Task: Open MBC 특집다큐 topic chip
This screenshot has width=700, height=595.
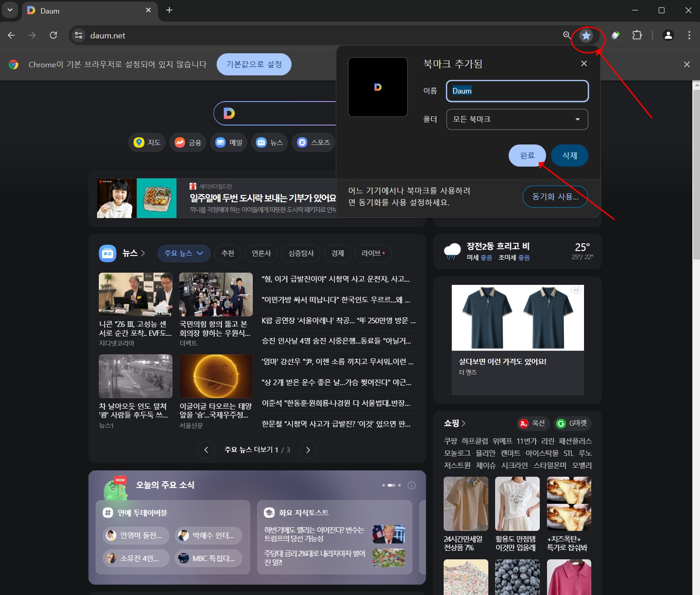Action: pyautogui.click(x=208, y=558)
